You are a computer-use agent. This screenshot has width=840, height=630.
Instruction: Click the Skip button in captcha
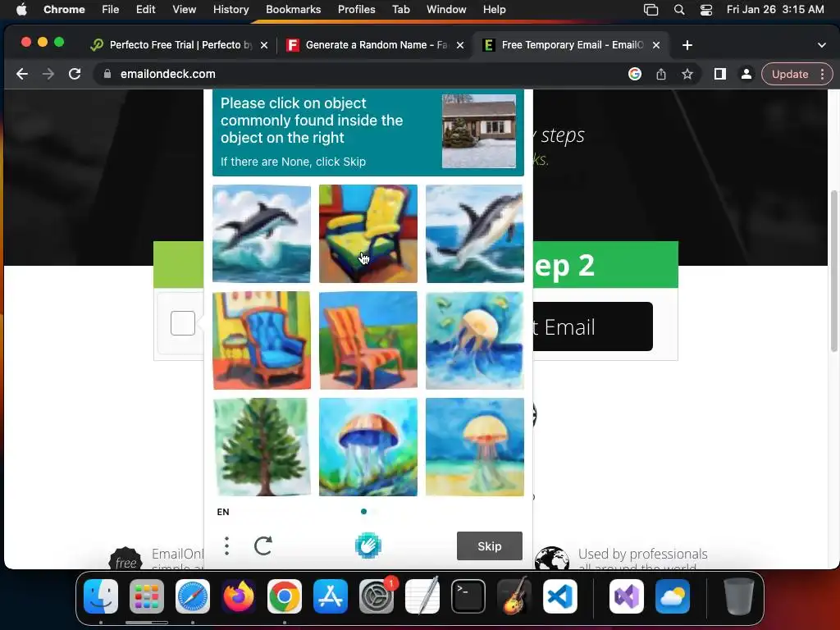(489, 546)
